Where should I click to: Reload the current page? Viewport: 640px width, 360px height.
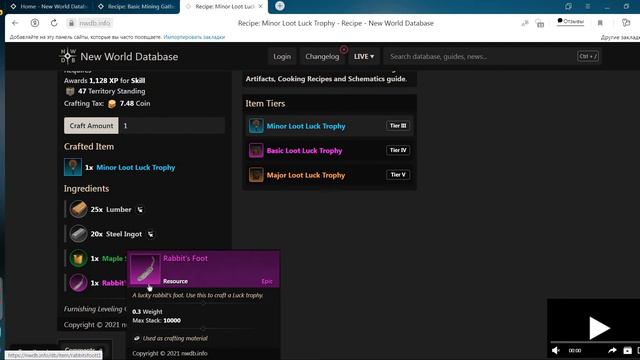click(x=54, y=23)
